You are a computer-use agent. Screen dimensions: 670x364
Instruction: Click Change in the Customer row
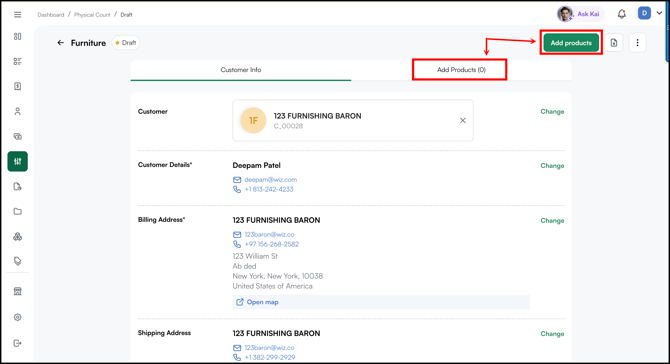[552, 112]
